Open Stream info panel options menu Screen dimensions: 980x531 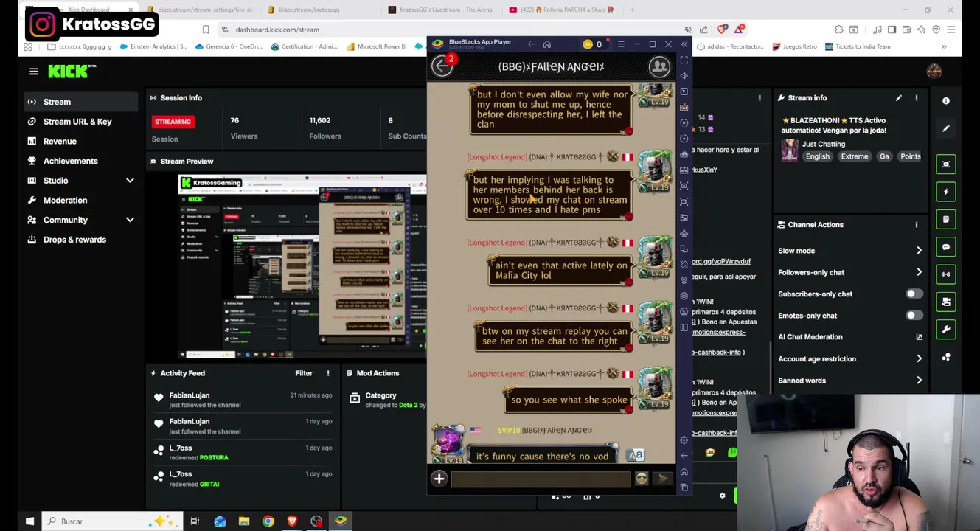coord(917,98)
